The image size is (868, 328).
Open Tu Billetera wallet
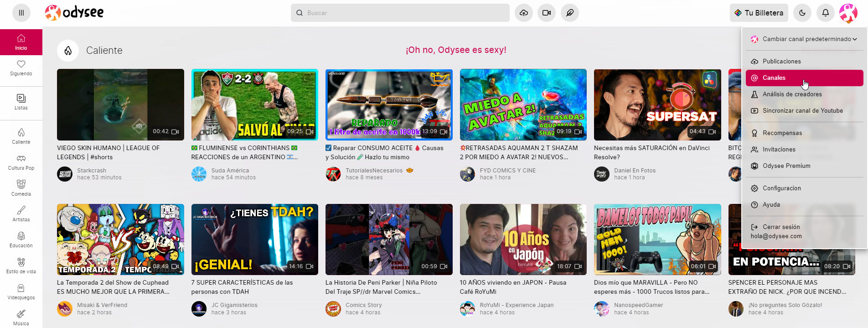[x=759, y=13]
